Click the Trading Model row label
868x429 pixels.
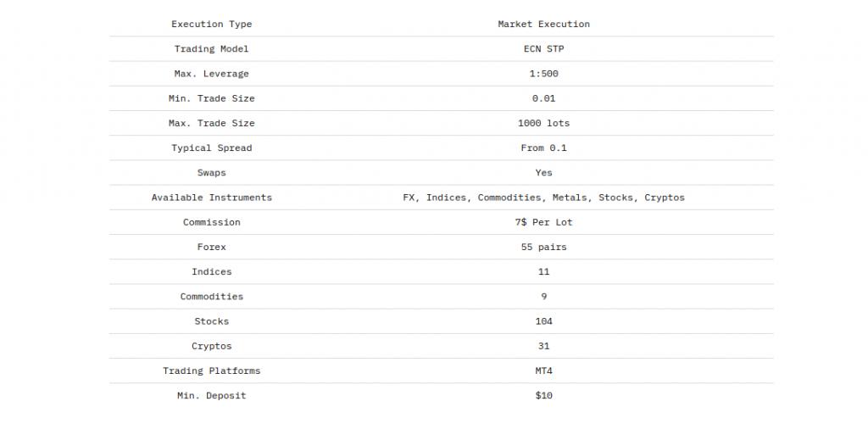(211, 48)
